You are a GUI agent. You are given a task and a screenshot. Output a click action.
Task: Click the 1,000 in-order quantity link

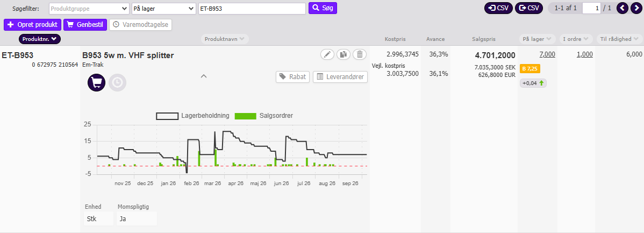coord(585,54)
